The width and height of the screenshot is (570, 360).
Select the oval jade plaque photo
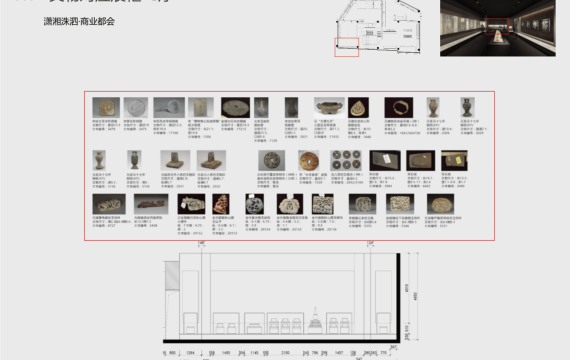click(x=440, y=204)
